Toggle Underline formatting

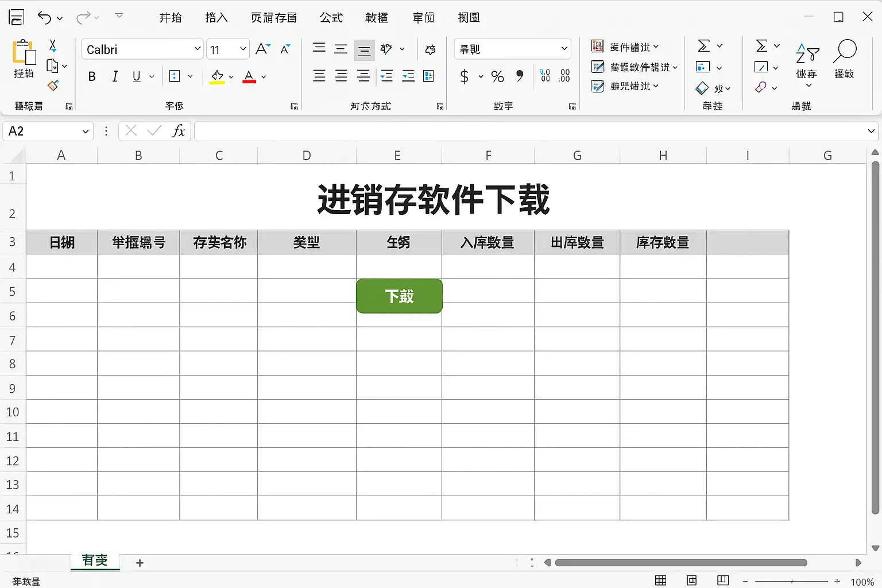point(137,76)
